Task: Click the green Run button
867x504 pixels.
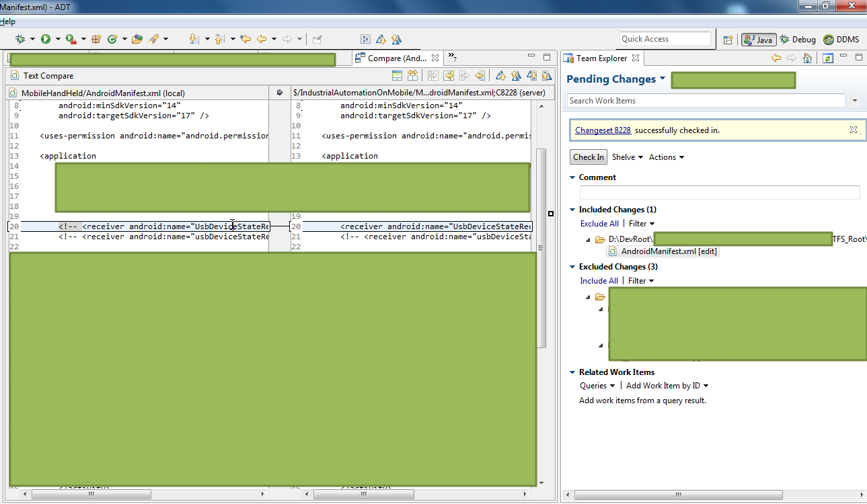Action: pos(46,39)
